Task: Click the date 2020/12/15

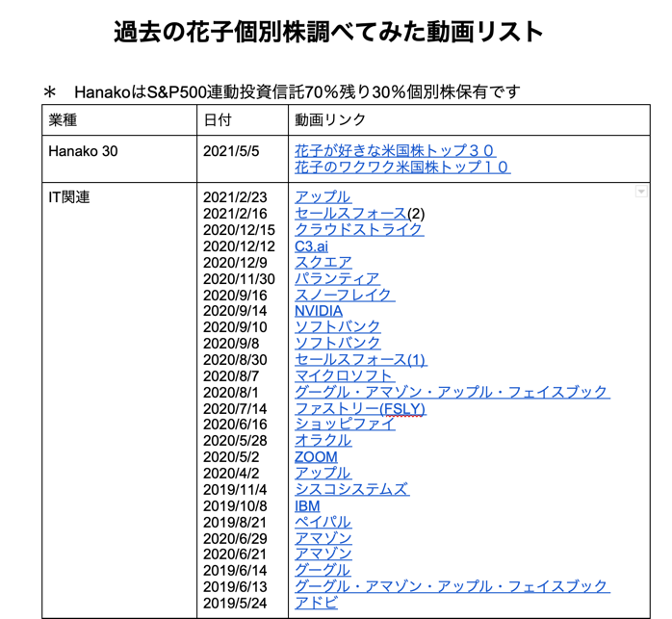Action: [239, 230]
